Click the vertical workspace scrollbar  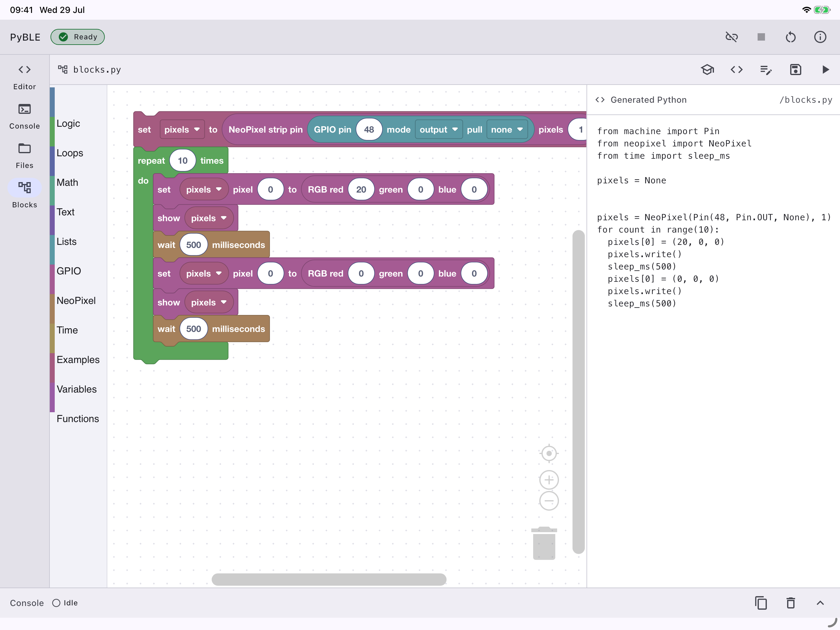pyautogui.click(x=578, y=392)
